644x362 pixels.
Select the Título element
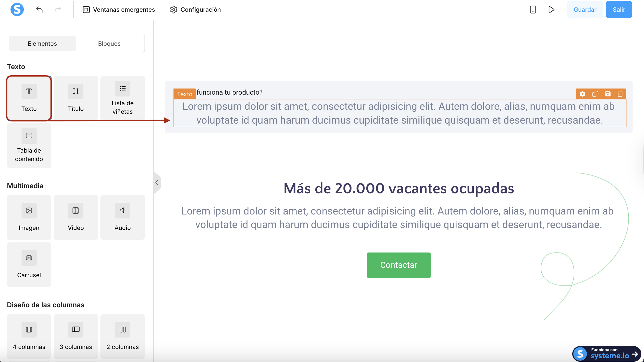(x=76, y=98)
